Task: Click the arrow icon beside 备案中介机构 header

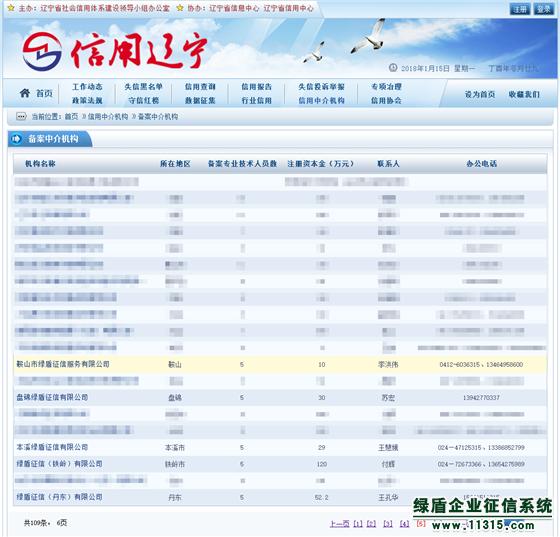Action: coord(16,139)
